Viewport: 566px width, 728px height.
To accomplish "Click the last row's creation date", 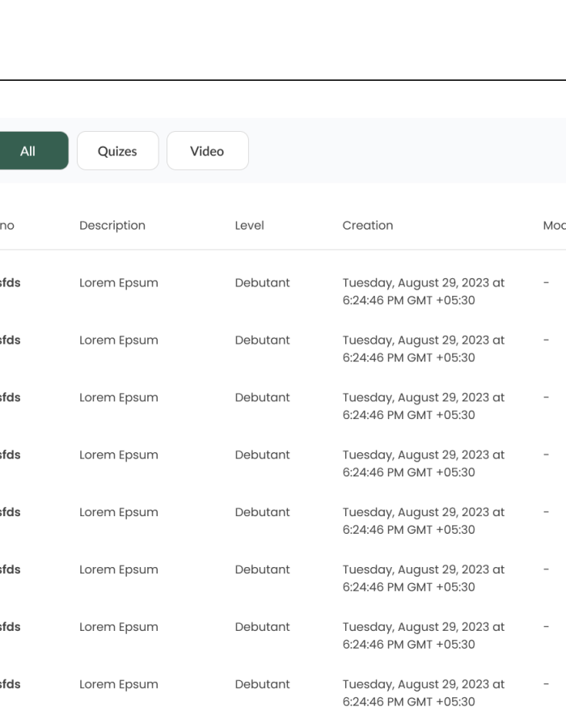I will click(423, 693).
